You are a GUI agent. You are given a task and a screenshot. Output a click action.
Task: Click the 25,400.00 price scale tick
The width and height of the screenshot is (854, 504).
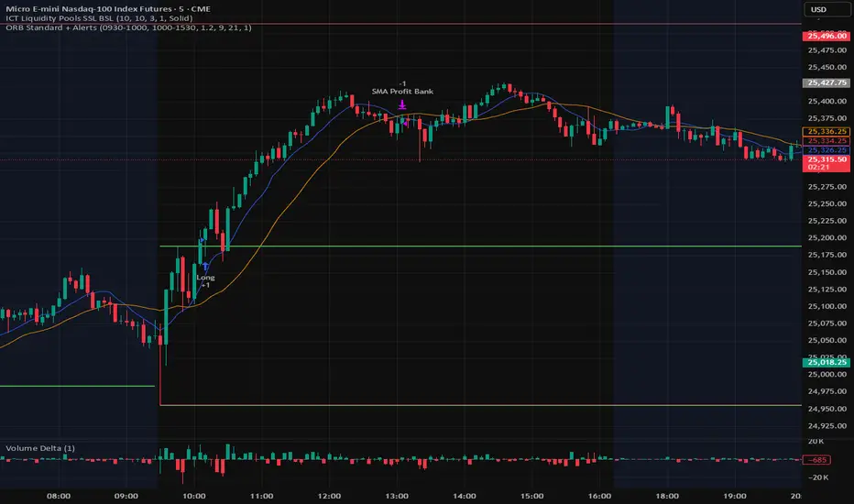point(827,102)
